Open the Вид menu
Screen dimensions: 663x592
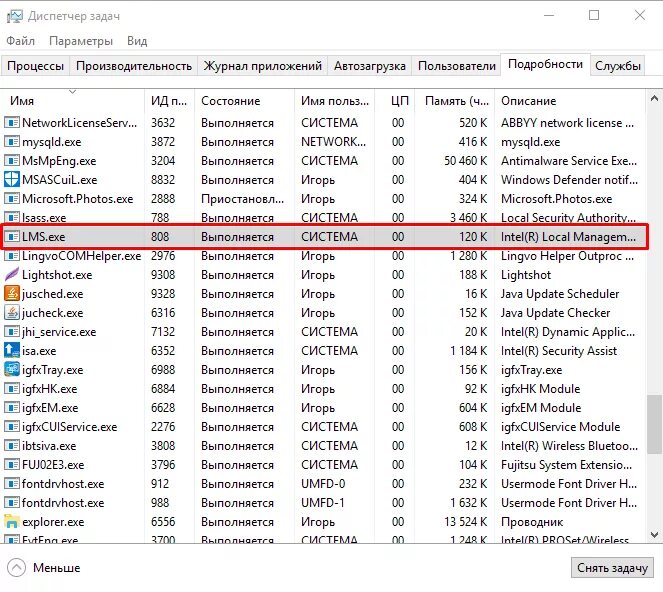pos(137,41)
